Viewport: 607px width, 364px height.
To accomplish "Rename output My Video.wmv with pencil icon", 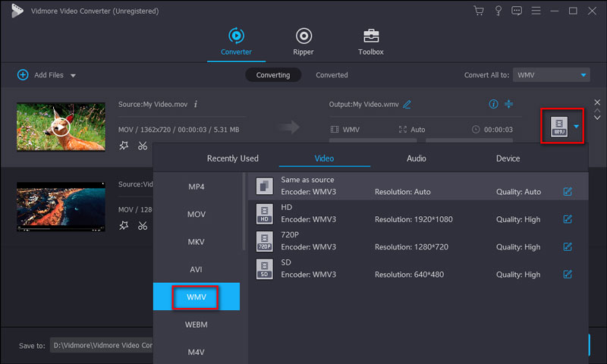I will [407, 104].
